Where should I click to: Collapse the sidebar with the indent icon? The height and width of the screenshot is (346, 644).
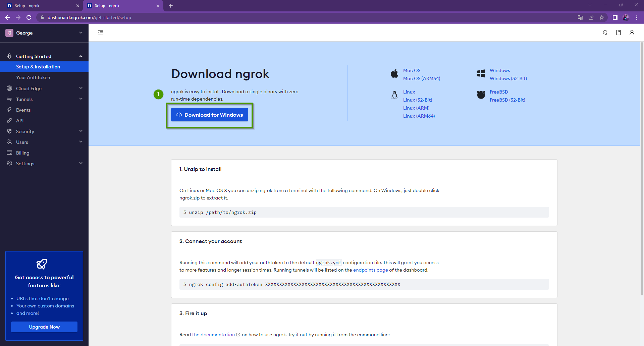click(101, 32)
